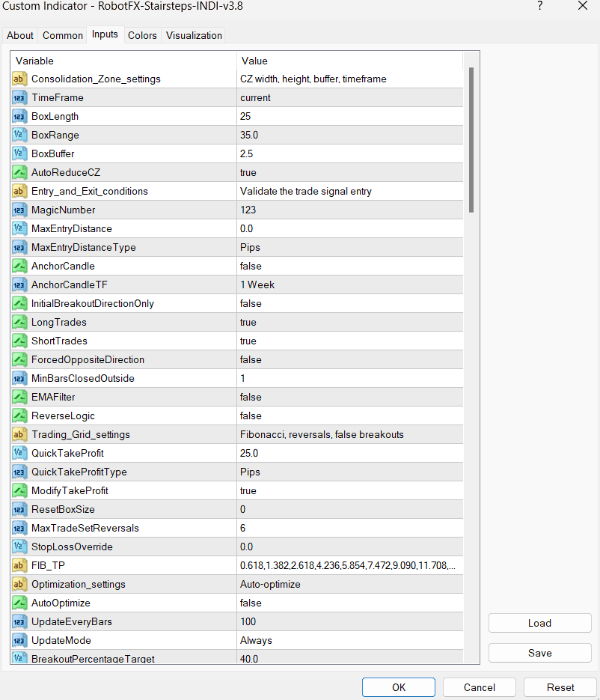This screenshot has height=700, width=600.
Task: Click the boolean icon beside ForcedOppositeDirection
Action: click(x=19, y=360)
